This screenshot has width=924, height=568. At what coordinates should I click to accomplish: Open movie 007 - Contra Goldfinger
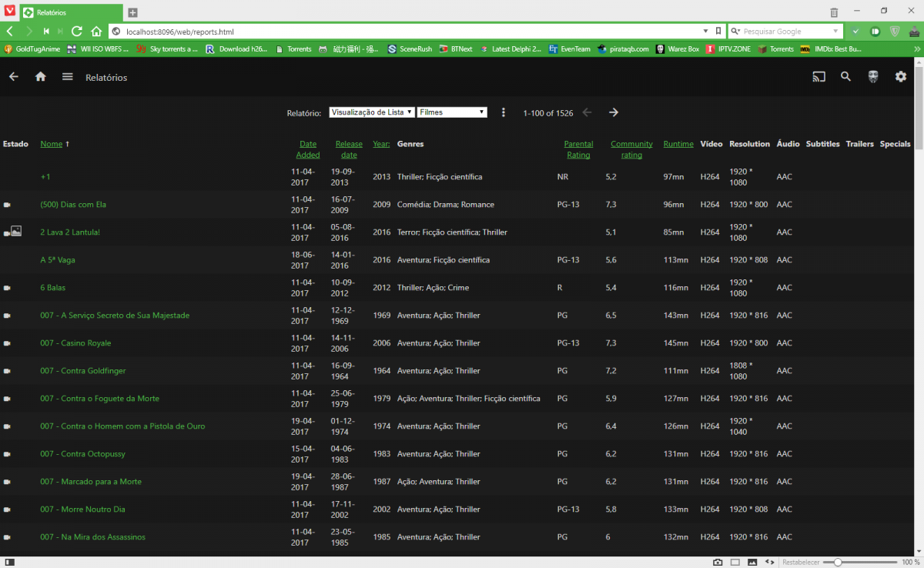click(82, 371)
